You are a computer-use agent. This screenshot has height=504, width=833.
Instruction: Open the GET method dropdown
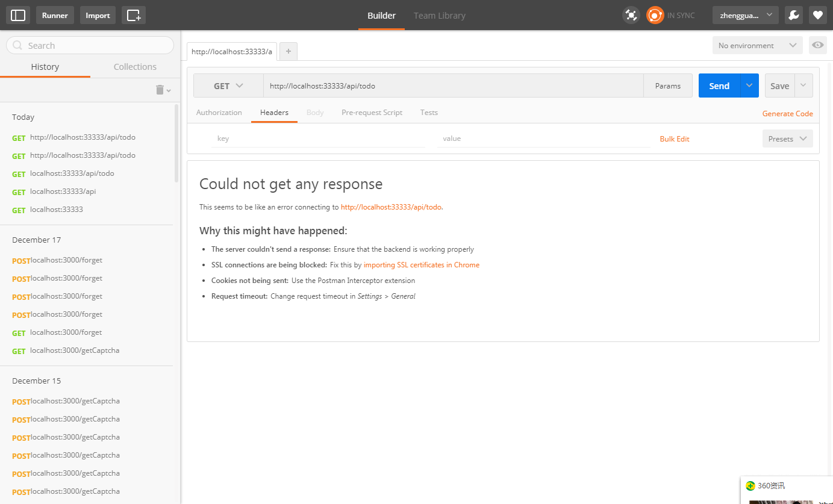[228, 86]
